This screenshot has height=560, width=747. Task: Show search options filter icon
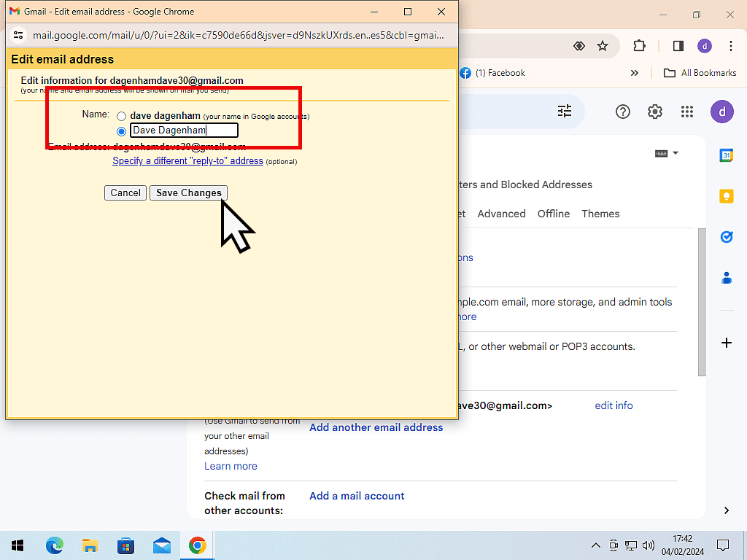[x=565, y=111]
